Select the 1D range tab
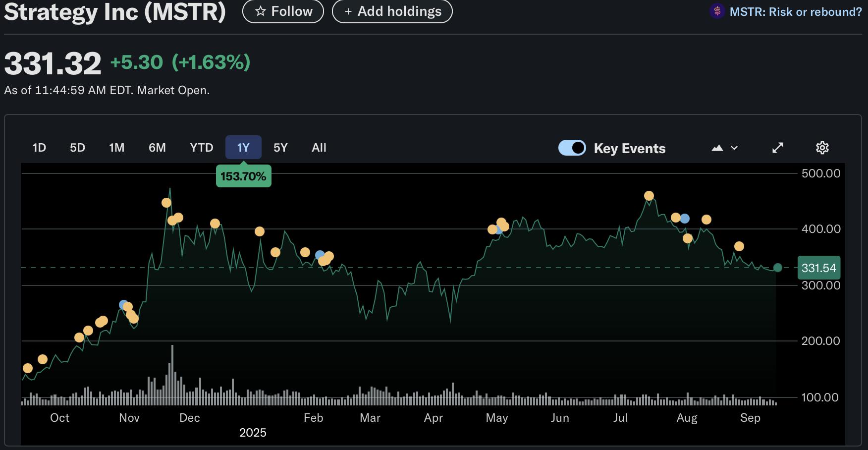Screen dimensions: 868x450 tap(39, 148)
